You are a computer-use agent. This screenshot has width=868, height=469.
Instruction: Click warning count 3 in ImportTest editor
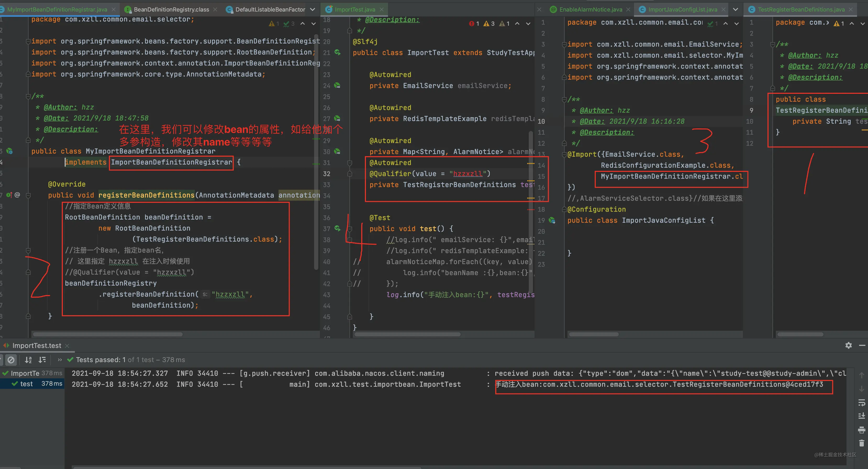489,23
